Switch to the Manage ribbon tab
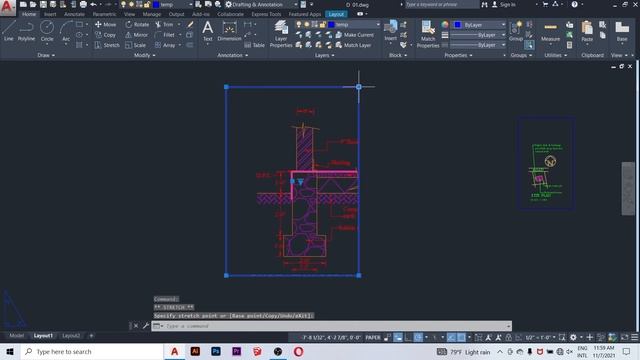 click(x=152, y=14)
